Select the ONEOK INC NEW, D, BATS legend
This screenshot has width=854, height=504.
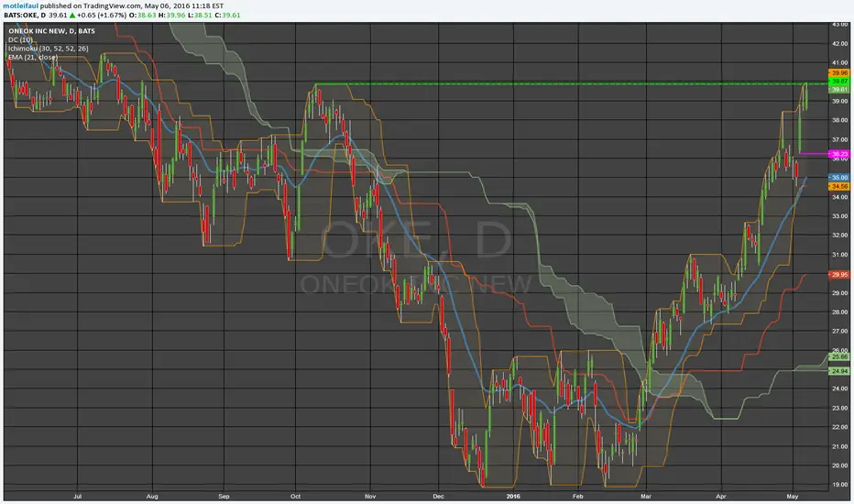pyautogui.click(x=51, y=31)
